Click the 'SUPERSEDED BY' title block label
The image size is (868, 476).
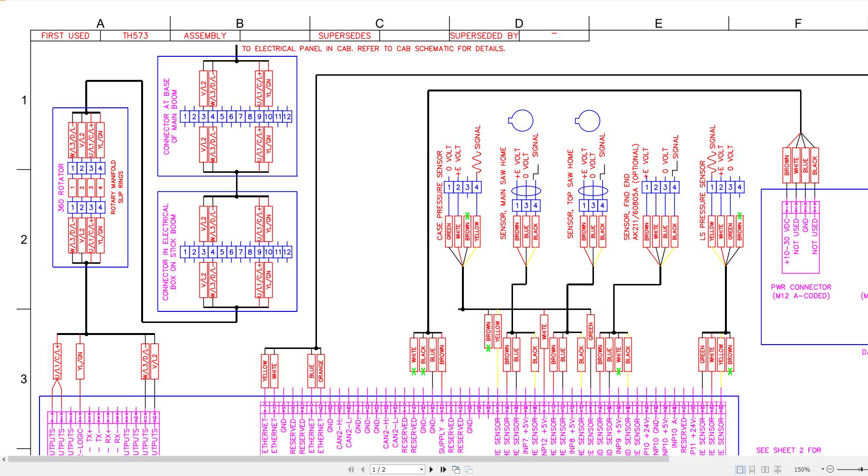(484, 36)
